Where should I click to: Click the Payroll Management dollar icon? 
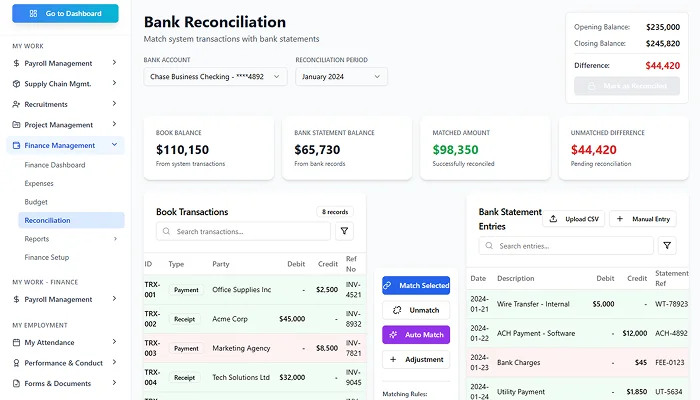coord(16,63)
